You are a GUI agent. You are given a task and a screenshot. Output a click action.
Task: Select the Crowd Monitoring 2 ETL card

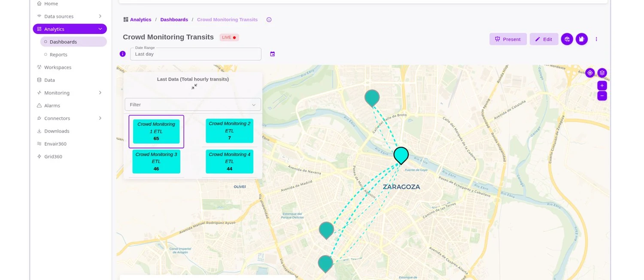tap(229, 131)
